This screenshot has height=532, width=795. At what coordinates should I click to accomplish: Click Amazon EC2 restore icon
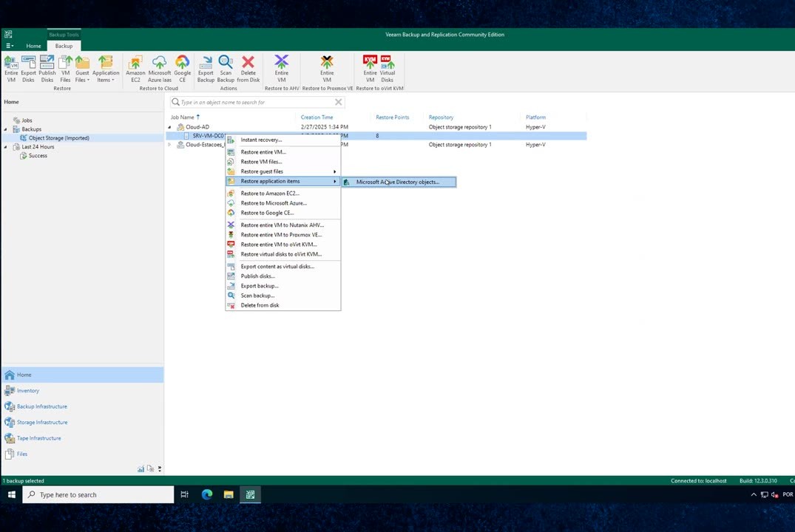pos(135,69)
